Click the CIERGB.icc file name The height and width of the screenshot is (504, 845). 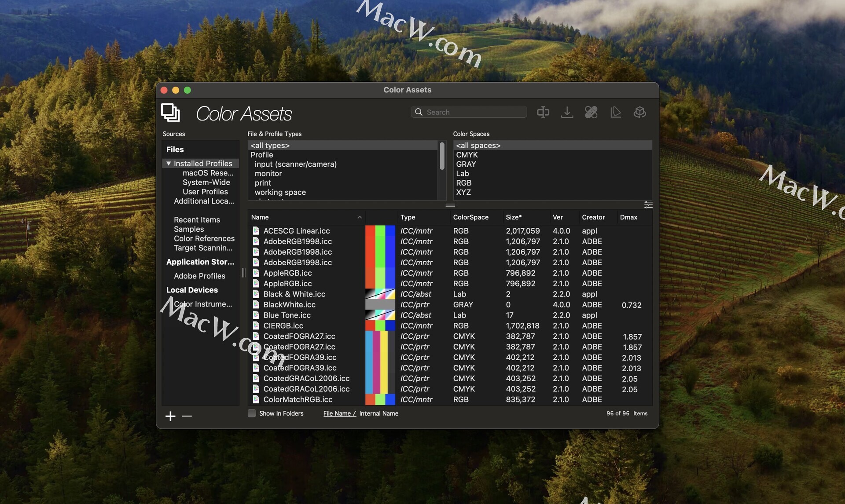[283, 325]
